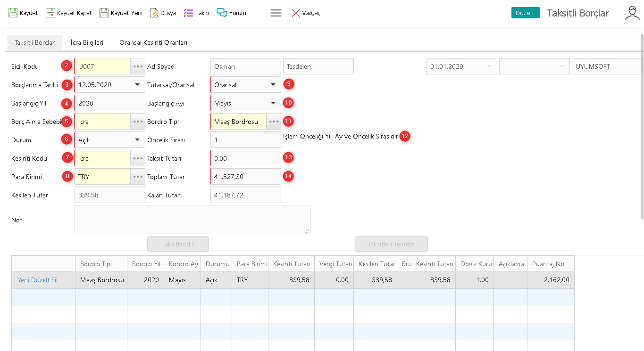Click the Vazgeç cancel icon
644x351 pixels.
click(x=296, y=13)
